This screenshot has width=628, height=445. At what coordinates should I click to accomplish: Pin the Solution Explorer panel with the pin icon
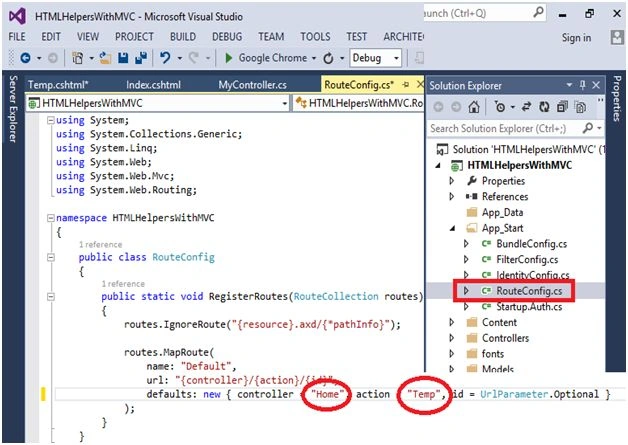(583, 85)
